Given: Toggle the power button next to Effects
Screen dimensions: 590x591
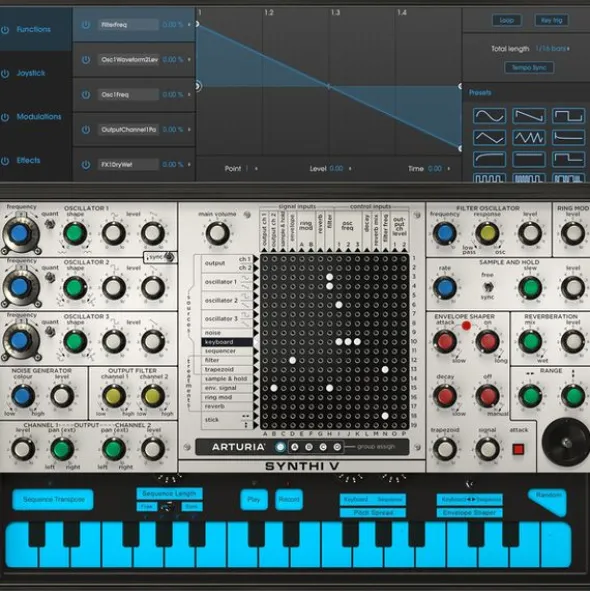Looking at the screenshot, I should [5, 161].
